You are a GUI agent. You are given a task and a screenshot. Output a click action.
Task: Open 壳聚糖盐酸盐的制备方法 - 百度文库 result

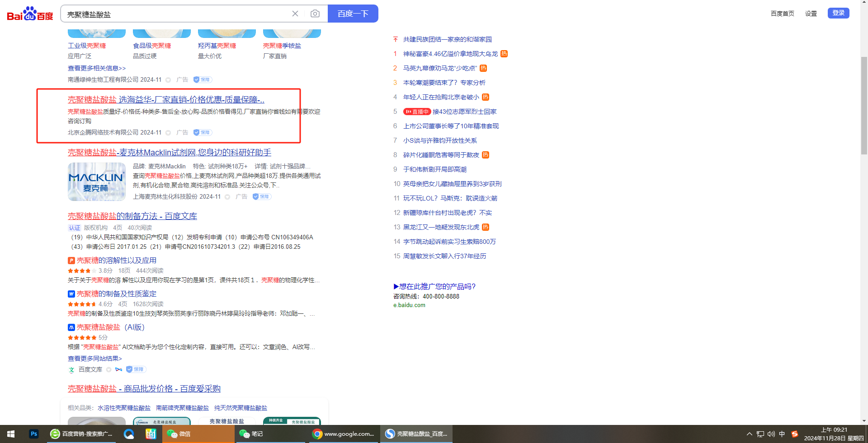click(x=132, y=216)
